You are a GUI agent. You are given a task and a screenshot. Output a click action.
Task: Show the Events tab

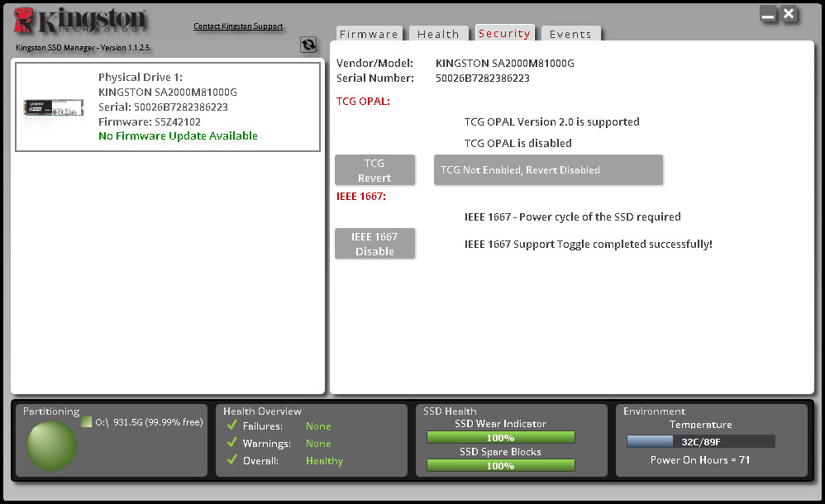[x=570, y=34]
